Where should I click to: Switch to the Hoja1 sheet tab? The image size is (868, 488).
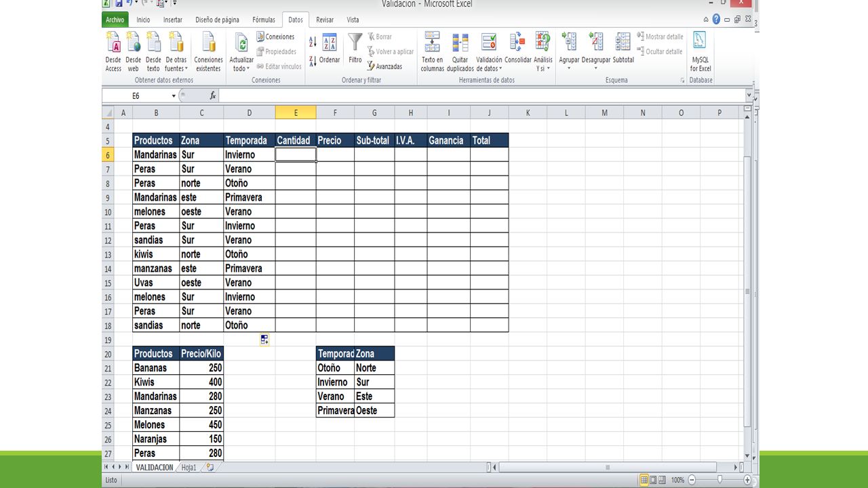189,468
